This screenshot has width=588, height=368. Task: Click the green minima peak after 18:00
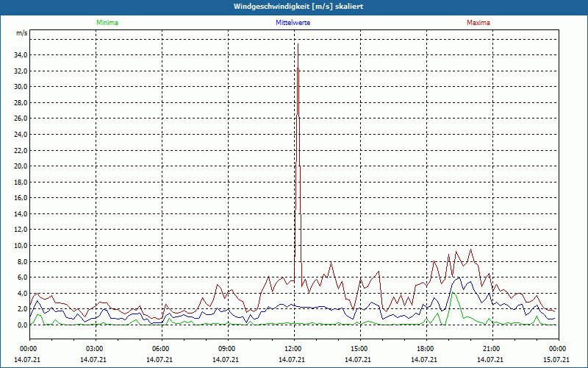453,291
